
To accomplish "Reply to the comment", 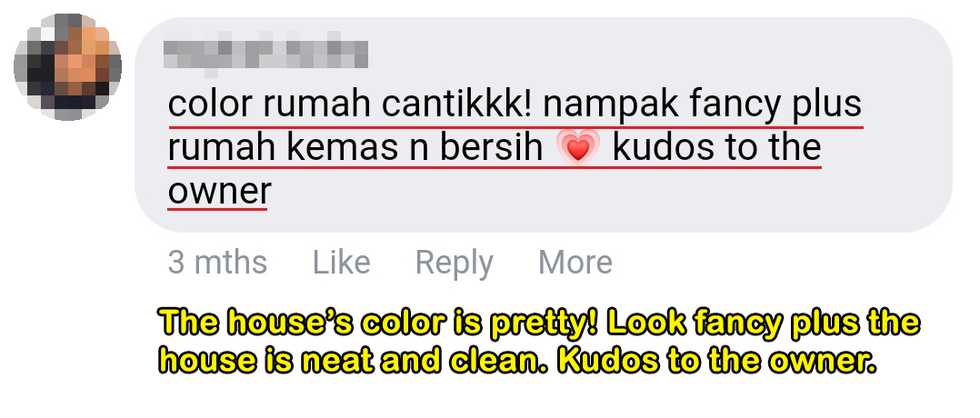I will [454, 263].
